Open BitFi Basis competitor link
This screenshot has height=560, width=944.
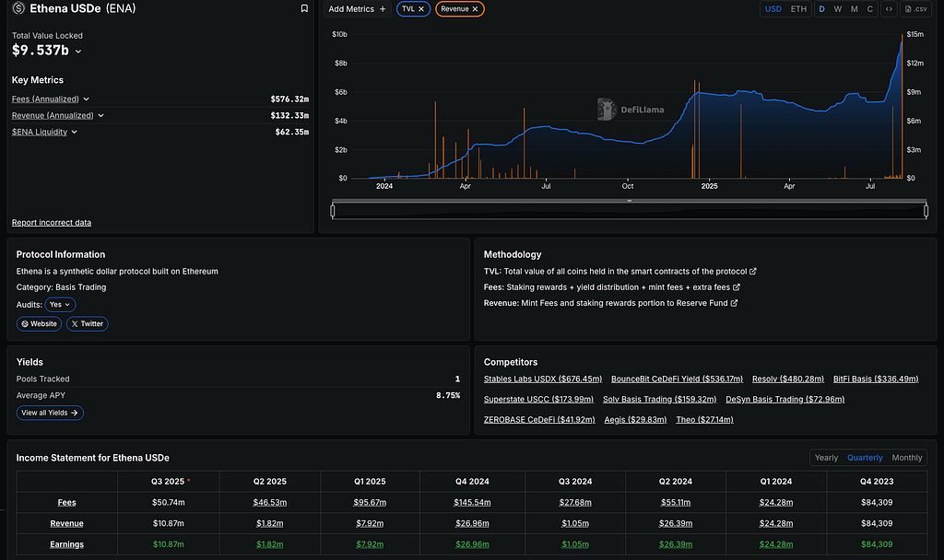point(876,379)
